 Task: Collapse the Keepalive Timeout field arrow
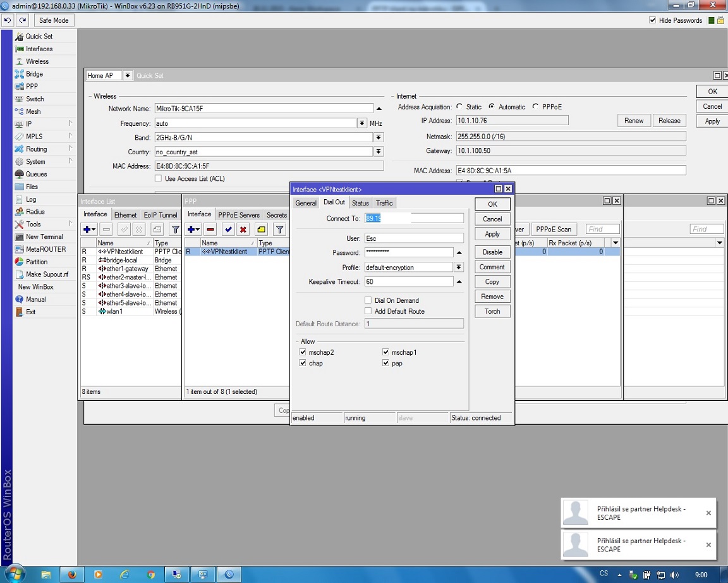pyautogui.click(x=459, y=281)
